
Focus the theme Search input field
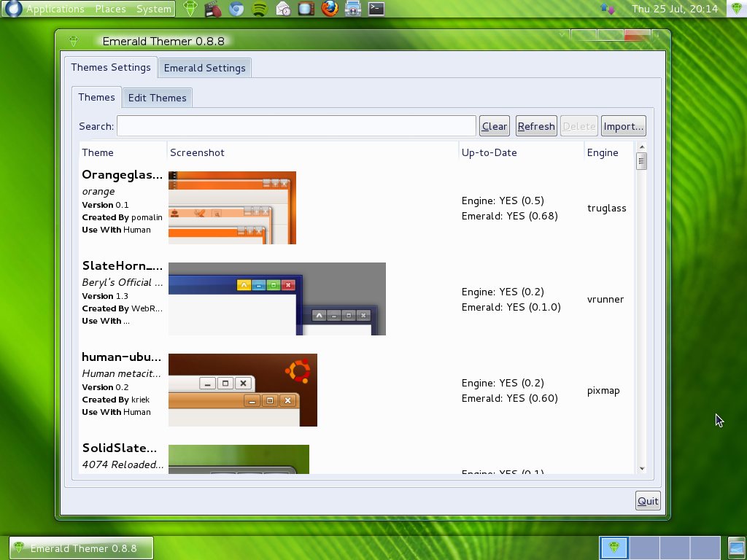[x=296, y=126]
